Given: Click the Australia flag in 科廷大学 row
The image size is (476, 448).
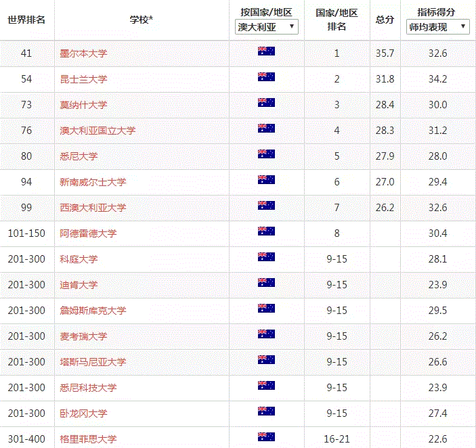Looking at the screenshot, I should tap(266, 256).
